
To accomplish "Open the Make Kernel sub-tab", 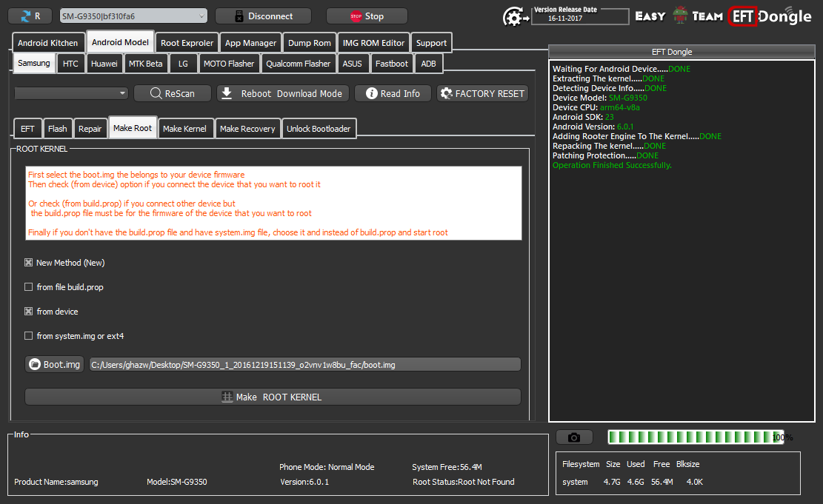I will [184, 129].
